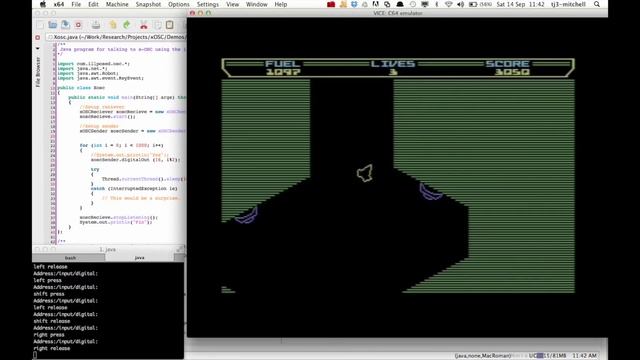Open the Snapshot menu
640x360 pixels.
pyautogui.click(x=148, y=4)
